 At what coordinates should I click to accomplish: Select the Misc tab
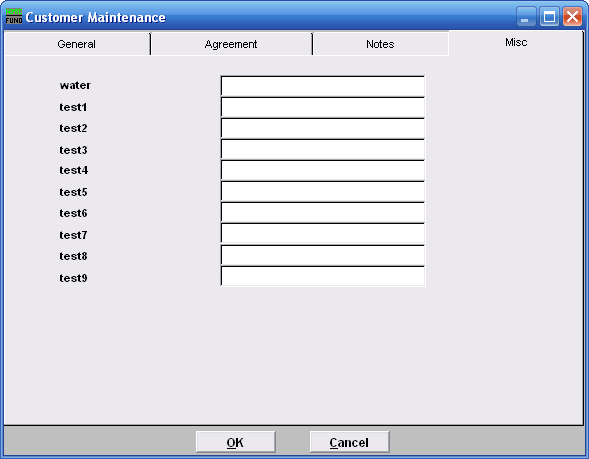click(516, 43)
